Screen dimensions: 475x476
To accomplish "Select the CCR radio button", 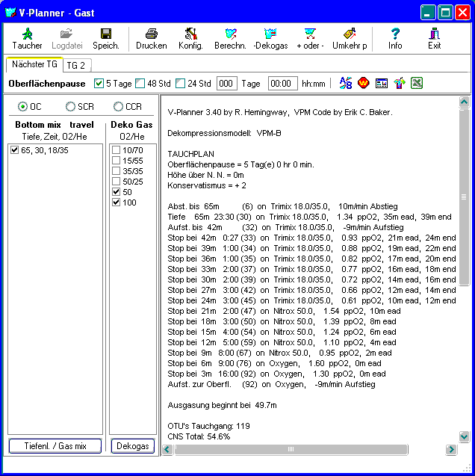I will click(x=118, y=107).
